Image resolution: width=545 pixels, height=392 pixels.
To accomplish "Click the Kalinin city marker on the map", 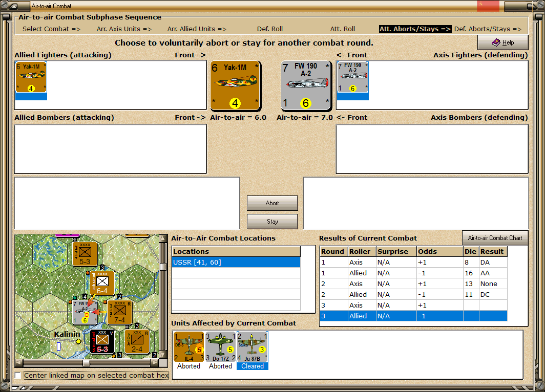I will click(x=78, y=341).
